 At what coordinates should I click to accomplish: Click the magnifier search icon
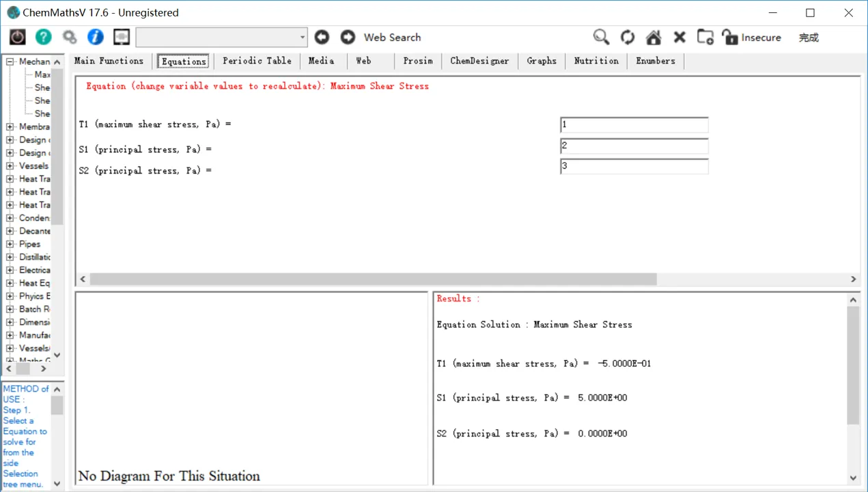click(601, 37)
